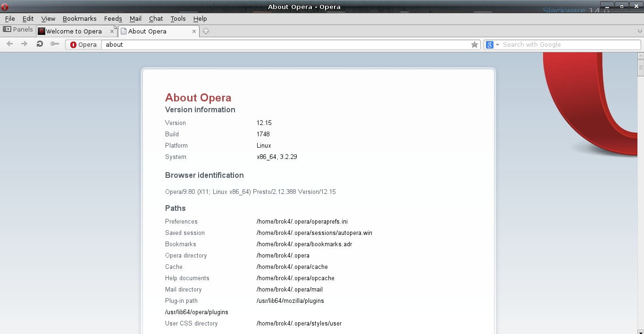
Task: Add a new tab with plus icon
Action: pyautogui.click(x=206, y=31)
